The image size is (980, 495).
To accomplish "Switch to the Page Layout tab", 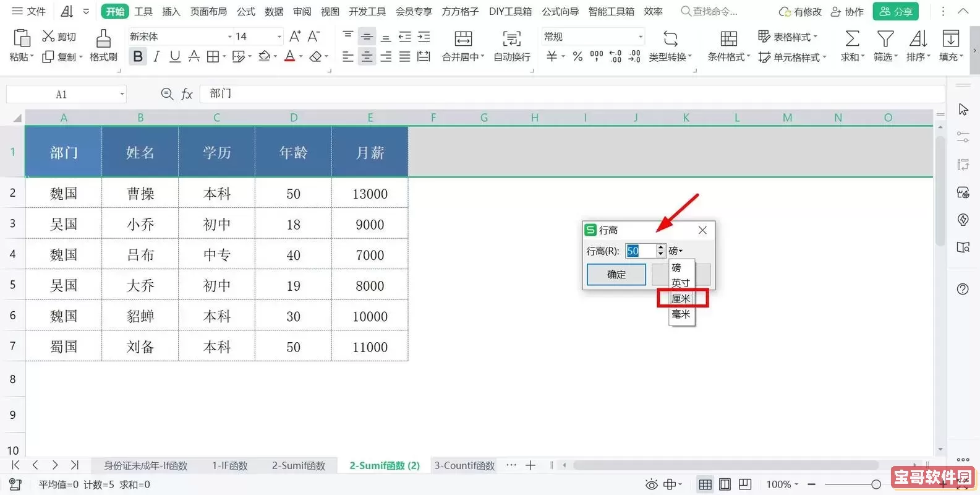I will 208,11.
